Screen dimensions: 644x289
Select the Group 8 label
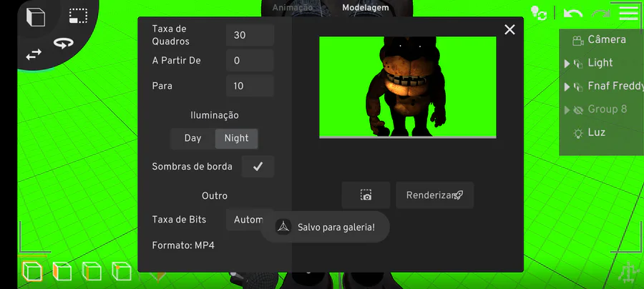click(x=607, y=109)
